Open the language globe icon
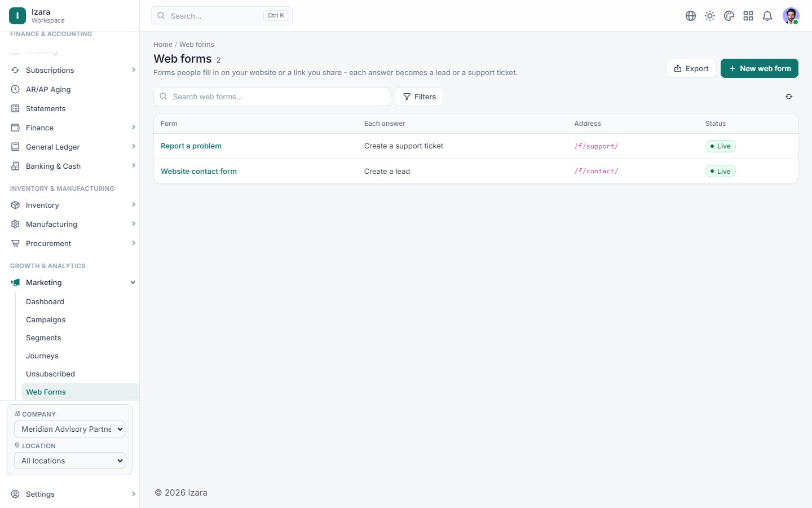 [691, 16]
